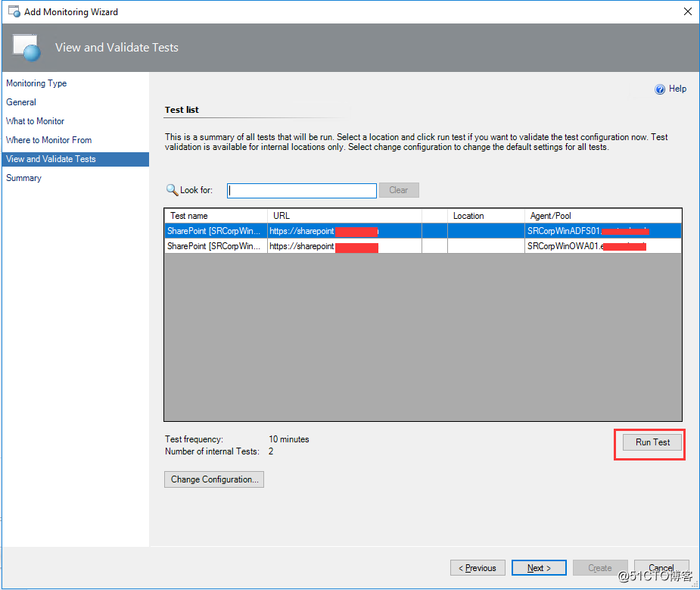
Task: Sort by the Location column header
Action: 486,216
